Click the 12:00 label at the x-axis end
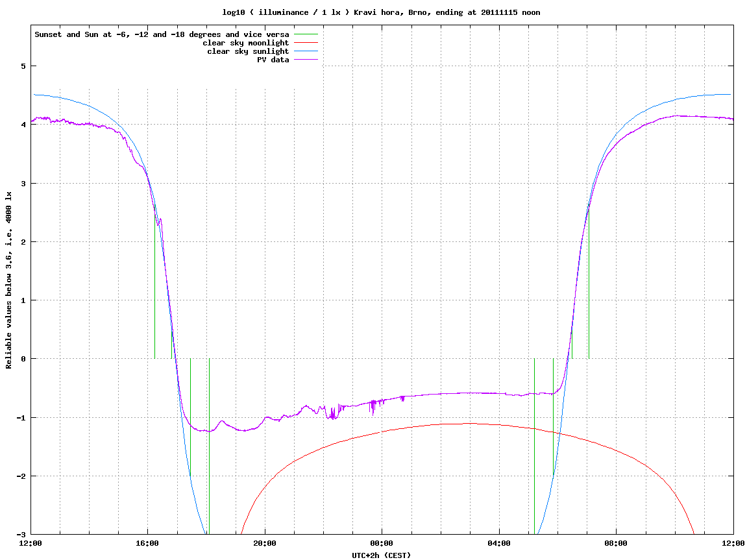The height and width of the screenshot is (560, 747). click(x=733, y=543)
